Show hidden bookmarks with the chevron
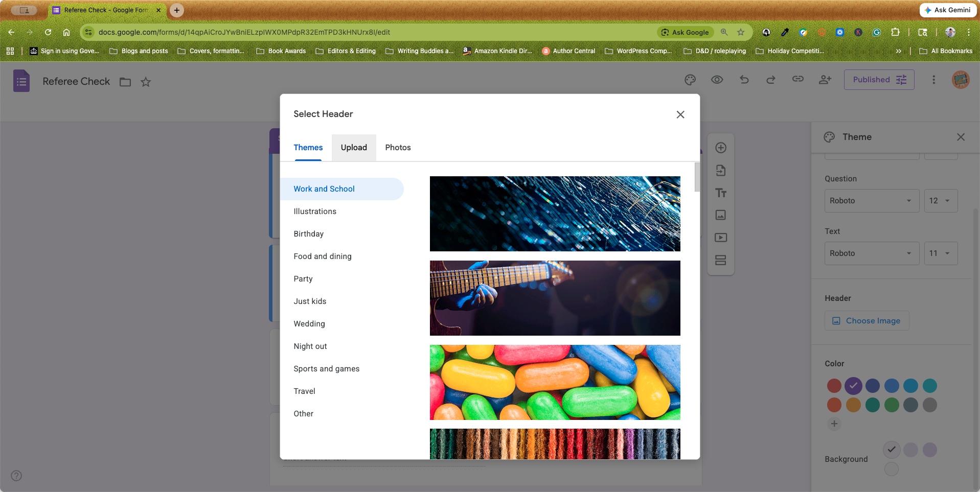 (x=899, y=51)
